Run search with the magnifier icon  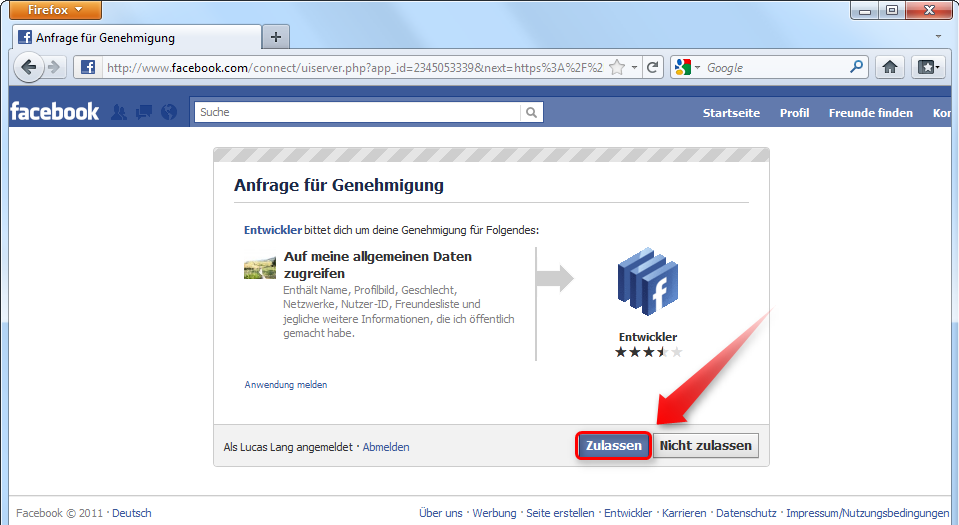[x=857, y=67]
